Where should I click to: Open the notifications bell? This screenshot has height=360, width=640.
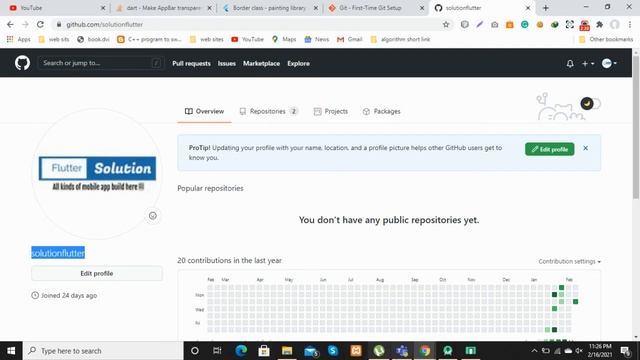(x=570, y=64)
